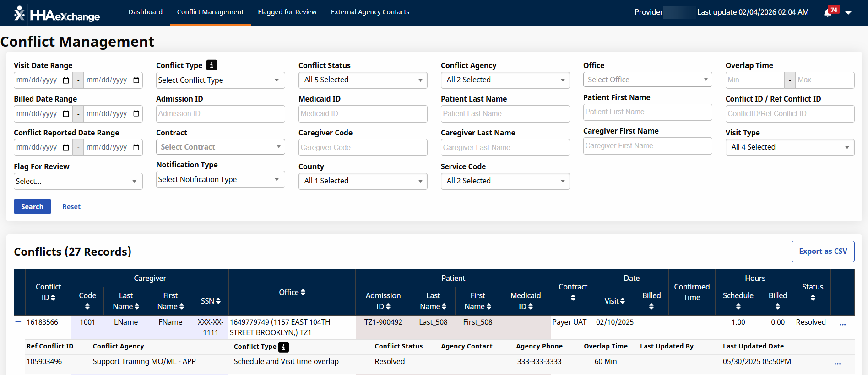Click the HHAeXchange logo
The width and height of the screenshot is (868, 375).
coord(57,14)
